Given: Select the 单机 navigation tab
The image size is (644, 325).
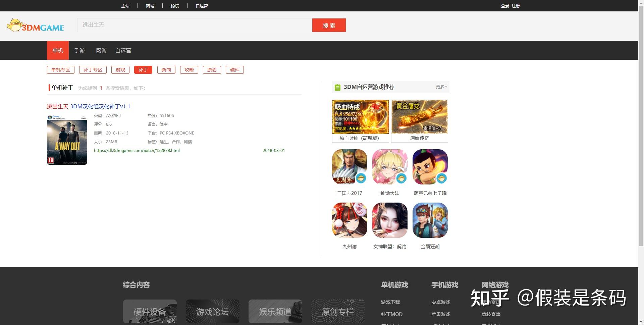Looking at the screenshot, I should 58,50.
